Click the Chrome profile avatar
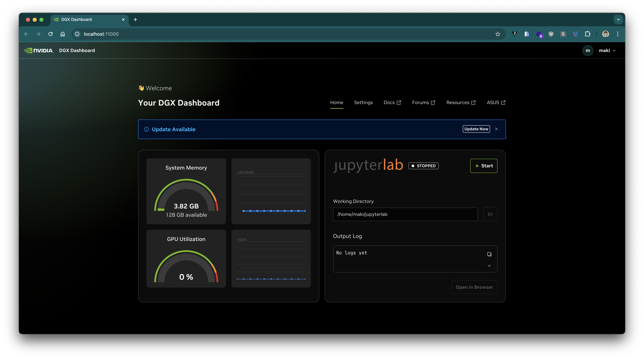The image size is (644, 359). [605, 34]
